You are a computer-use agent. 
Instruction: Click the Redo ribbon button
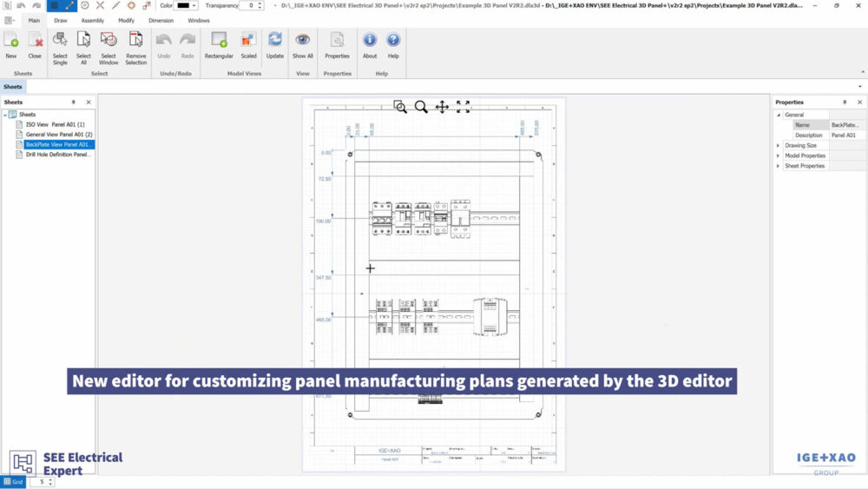tap(187, 45)
